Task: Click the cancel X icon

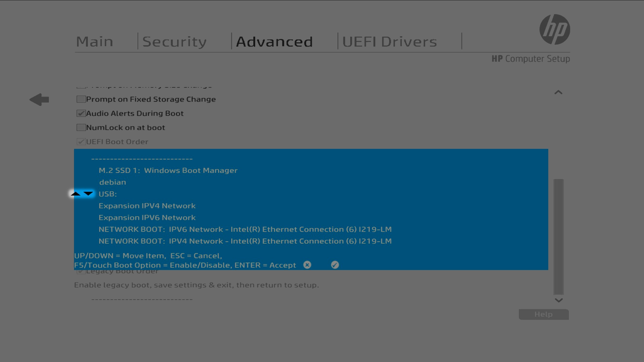Action: (x=307, y=265)
